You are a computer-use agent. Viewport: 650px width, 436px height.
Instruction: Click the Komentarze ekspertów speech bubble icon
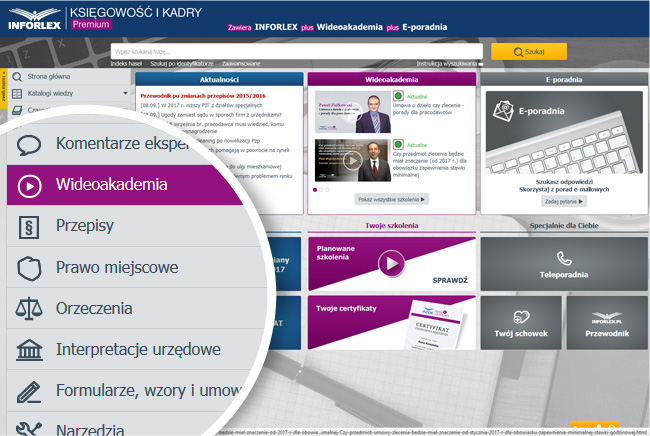[x=29, y=145]
